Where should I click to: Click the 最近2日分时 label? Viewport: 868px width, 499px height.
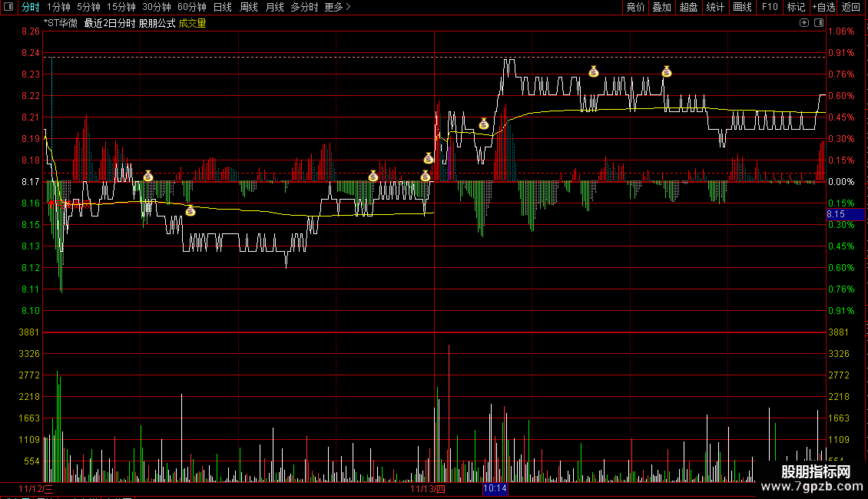[x=110, y=23]
